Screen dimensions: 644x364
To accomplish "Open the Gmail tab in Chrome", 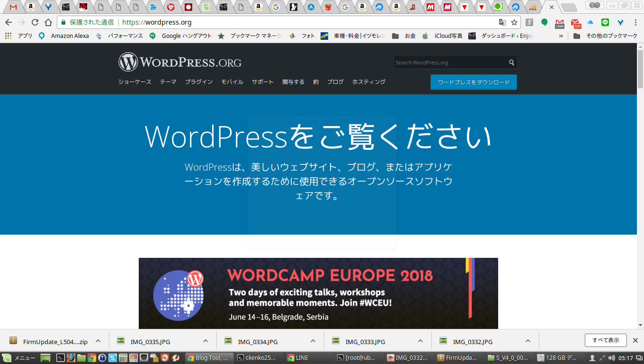I will (x=13, y=7).
